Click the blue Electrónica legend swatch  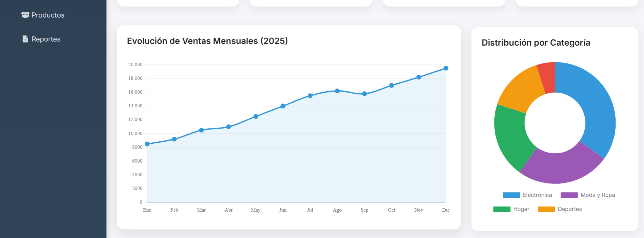click(511, 195)
